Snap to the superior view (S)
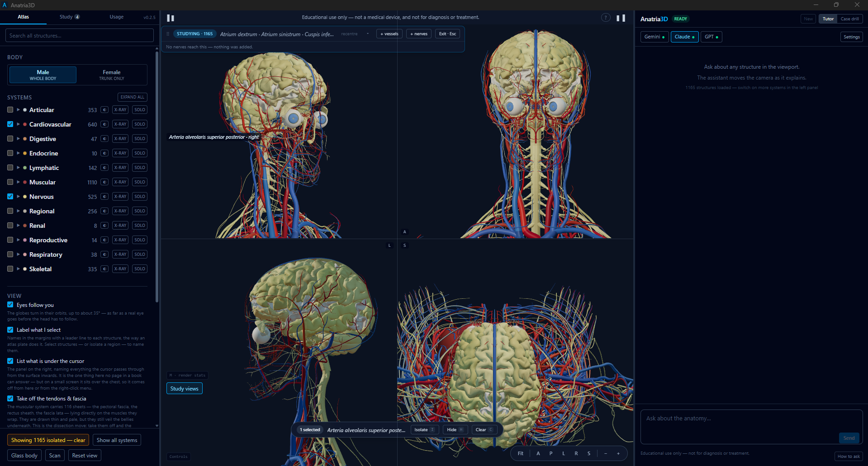This screenshot has height=466, width=868. click(x=589, y=453)
